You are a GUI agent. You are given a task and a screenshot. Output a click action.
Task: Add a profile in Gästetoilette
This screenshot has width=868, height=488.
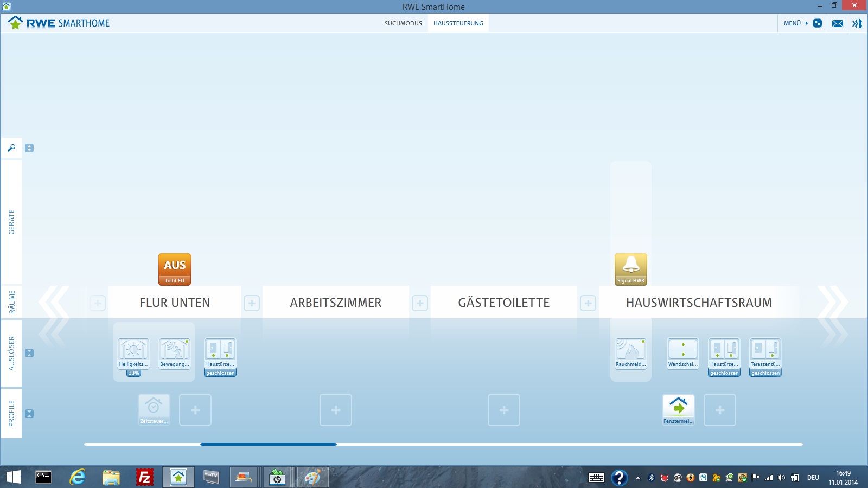(x=504, y=410)
